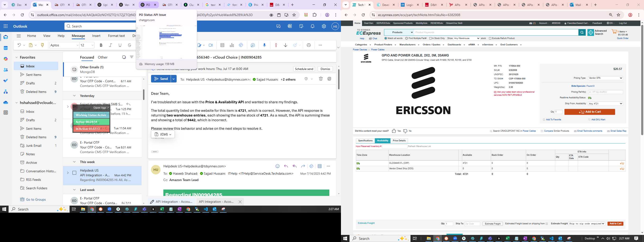The image size is (644, 242).
Task: Click the Strikethrough icon
Action: (x=130, y=45)
